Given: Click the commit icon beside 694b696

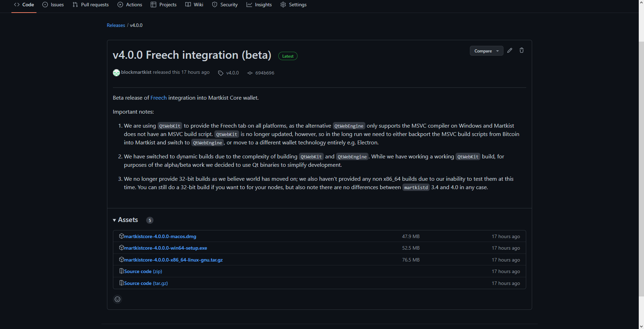Looking at the screenshot, I should [250, 73].
